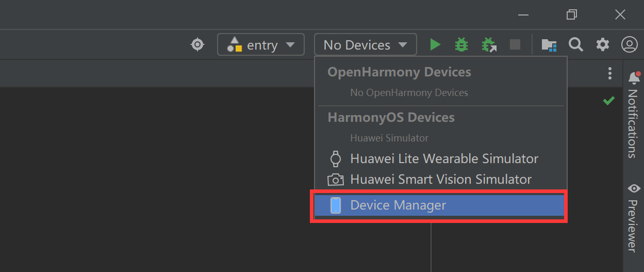
Task: Click the green checkmark inspection indicator
Action: coord(609,101)
